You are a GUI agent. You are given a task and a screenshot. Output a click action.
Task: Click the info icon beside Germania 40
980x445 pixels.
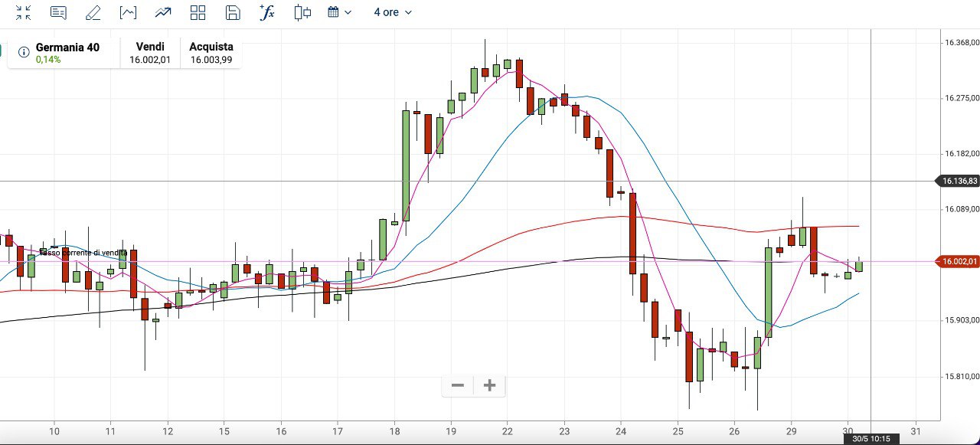coord(24,53)
